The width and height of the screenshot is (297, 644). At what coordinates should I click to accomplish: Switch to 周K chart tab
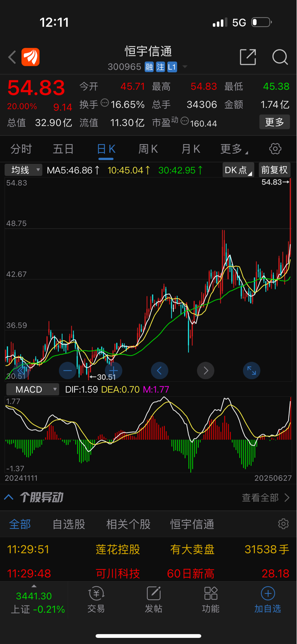pos(148,149)
